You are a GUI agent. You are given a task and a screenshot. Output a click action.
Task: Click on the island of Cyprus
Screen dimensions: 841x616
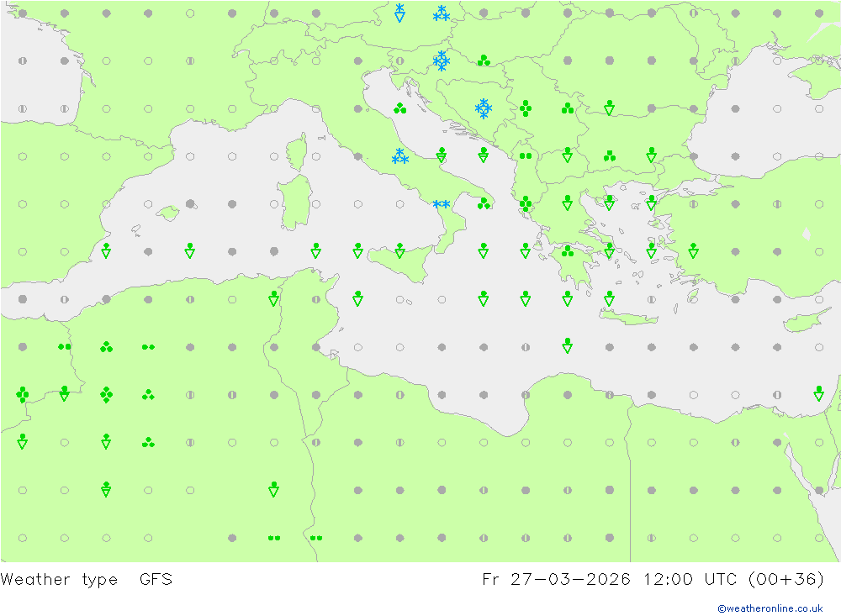[803, 320]
